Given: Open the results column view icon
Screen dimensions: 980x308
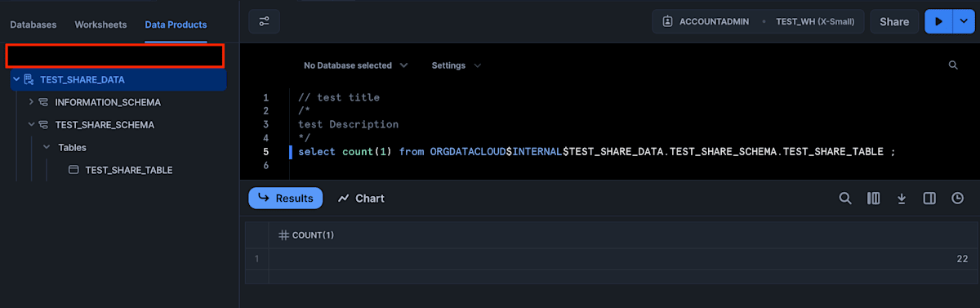Looking at the screenshot, I should [x=874, y=199].
